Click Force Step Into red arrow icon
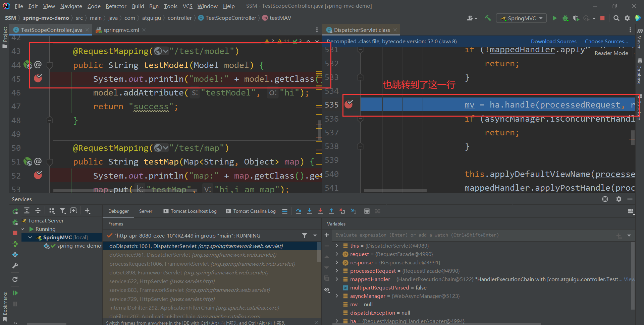The image size is (644, 325). (320, 211)
